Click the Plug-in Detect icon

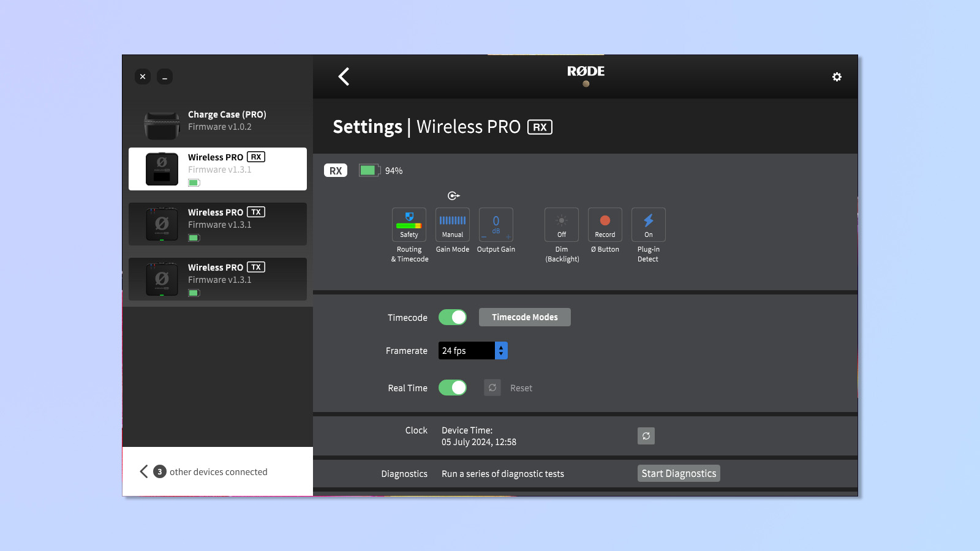pyautogui.click(x=648, y=224)
